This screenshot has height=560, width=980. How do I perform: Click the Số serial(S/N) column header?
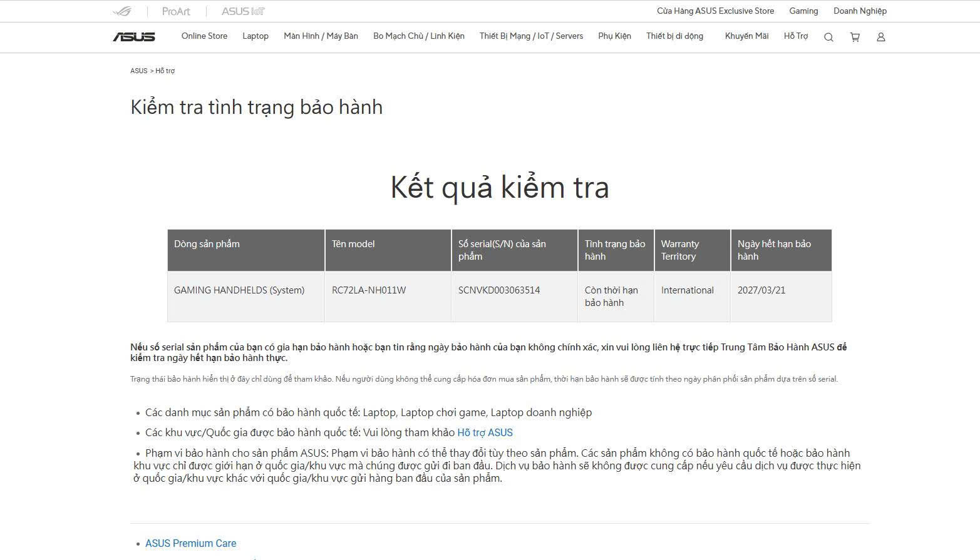pyautogui.click(x=515, y=250)
